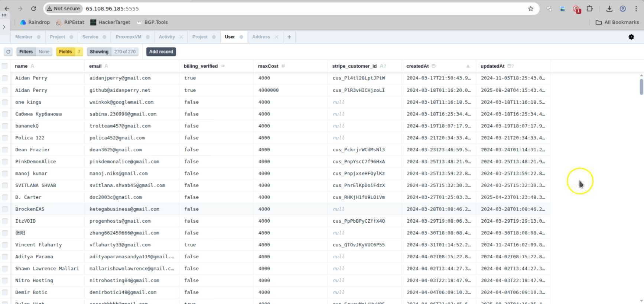Open the Raindrop bookmark
This screenshot has width=644, height=304.
(x=35, y=22)
